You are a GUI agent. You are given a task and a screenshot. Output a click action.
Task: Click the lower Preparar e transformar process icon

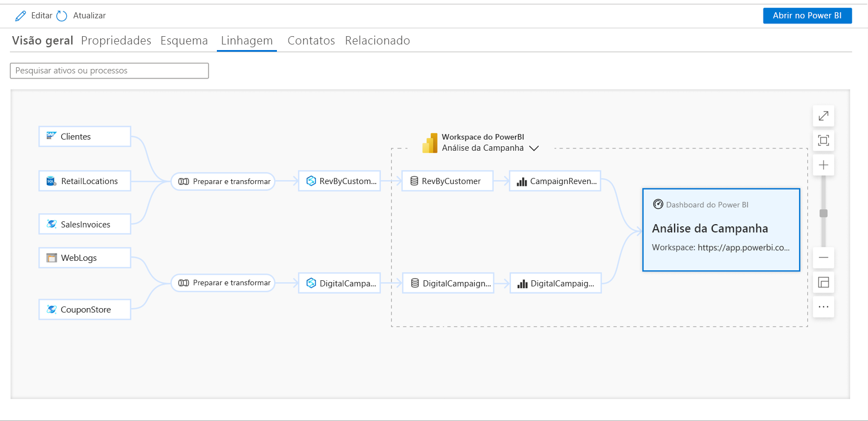[x=183, y=283]
